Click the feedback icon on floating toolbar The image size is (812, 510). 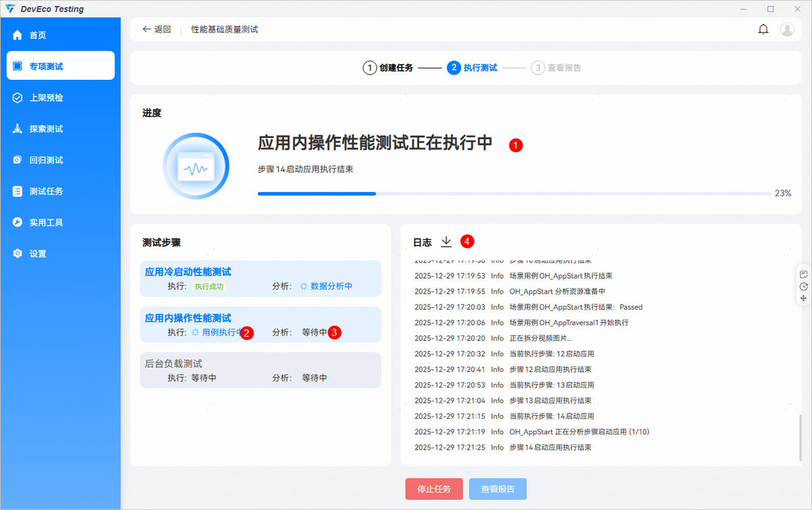(803, 274)
